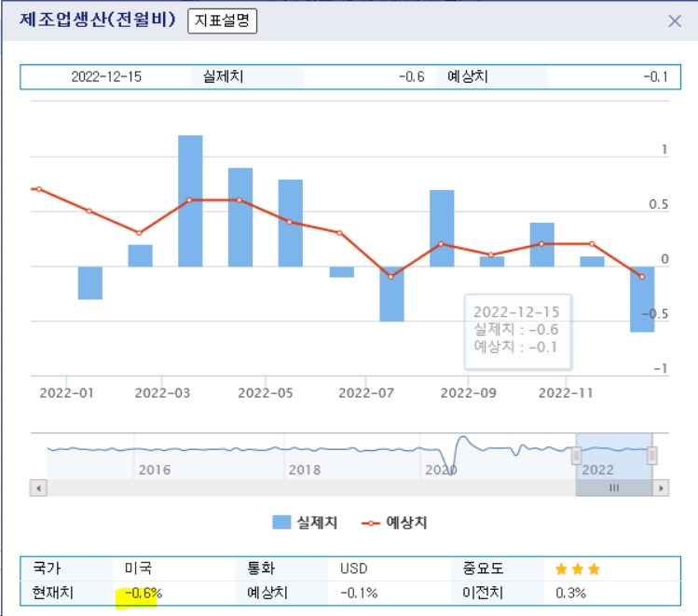Image resolution: width=698 pixels, height=616 pixels.
Task: Click the right arrow of the range scrollbar
Action: [x=661, y=488]
